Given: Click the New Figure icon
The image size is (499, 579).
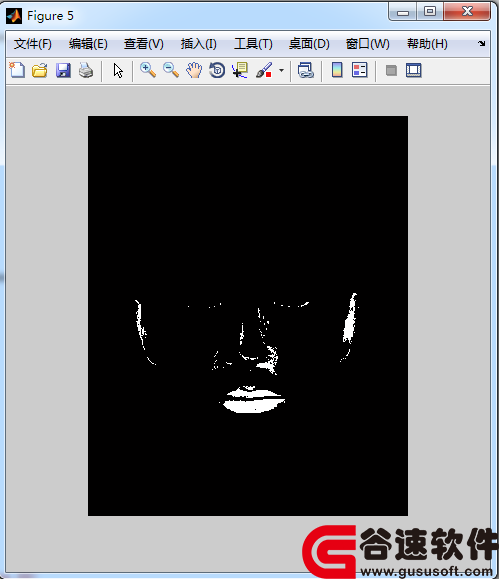Looking at the screenshot, I should (x=17, y=70).
